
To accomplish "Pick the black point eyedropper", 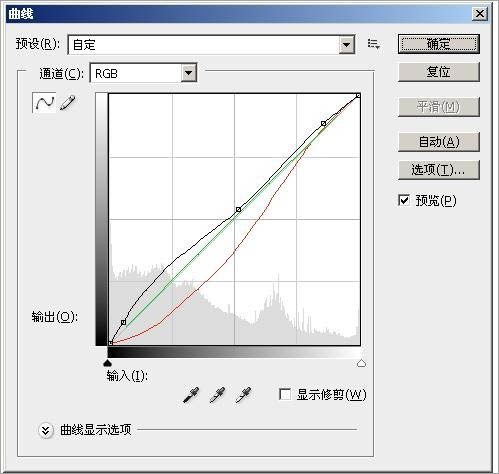I will point(191,395).
